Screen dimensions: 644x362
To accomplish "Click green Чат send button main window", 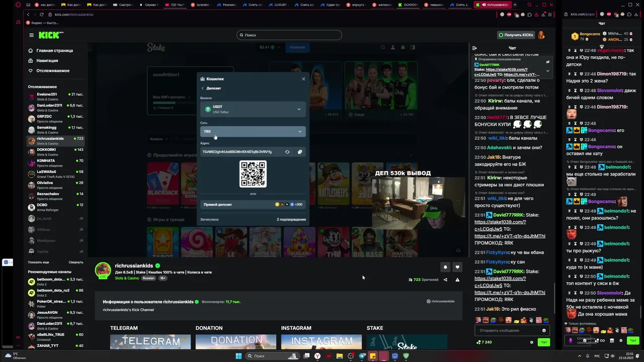I will (x=543, y=342).
